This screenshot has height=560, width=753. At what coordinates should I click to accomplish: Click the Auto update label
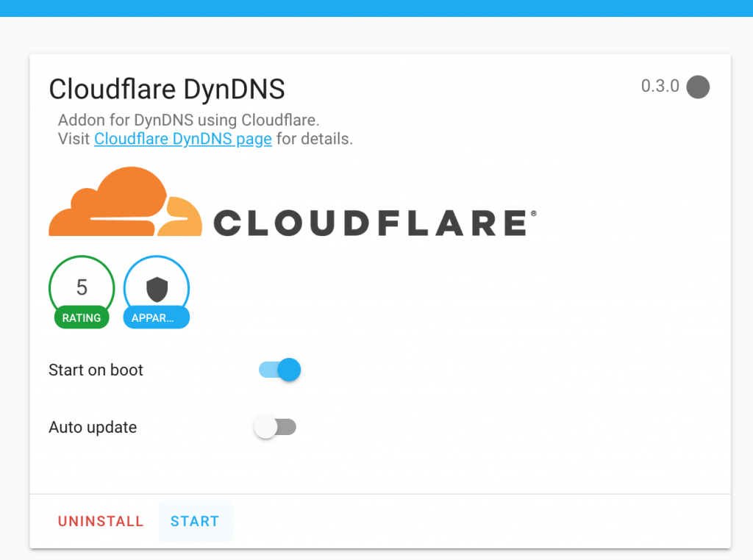pos(93,427)
